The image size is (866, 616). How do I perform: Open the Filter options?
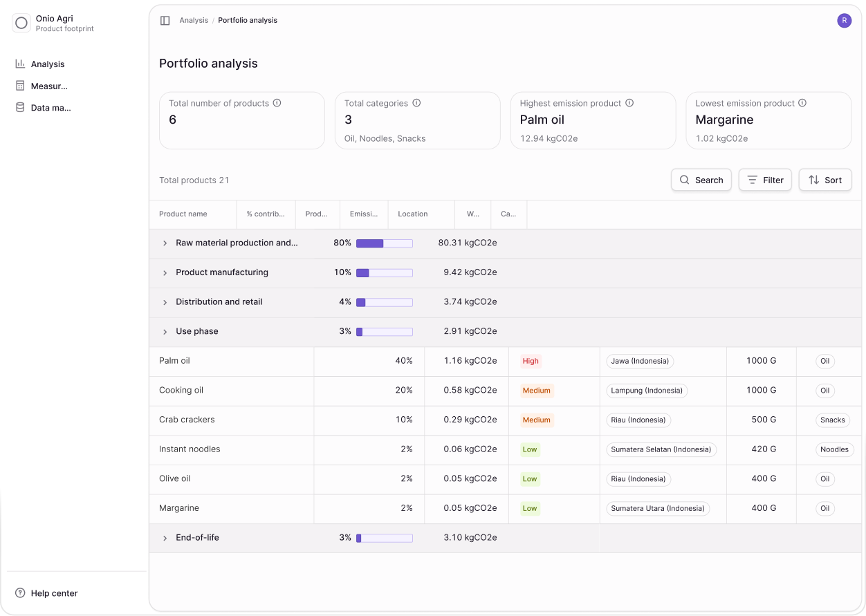(765, 180)
